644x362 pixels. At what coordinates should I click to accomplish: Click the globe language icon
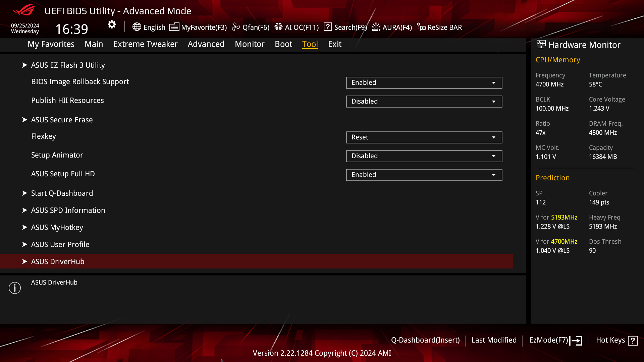137,27
